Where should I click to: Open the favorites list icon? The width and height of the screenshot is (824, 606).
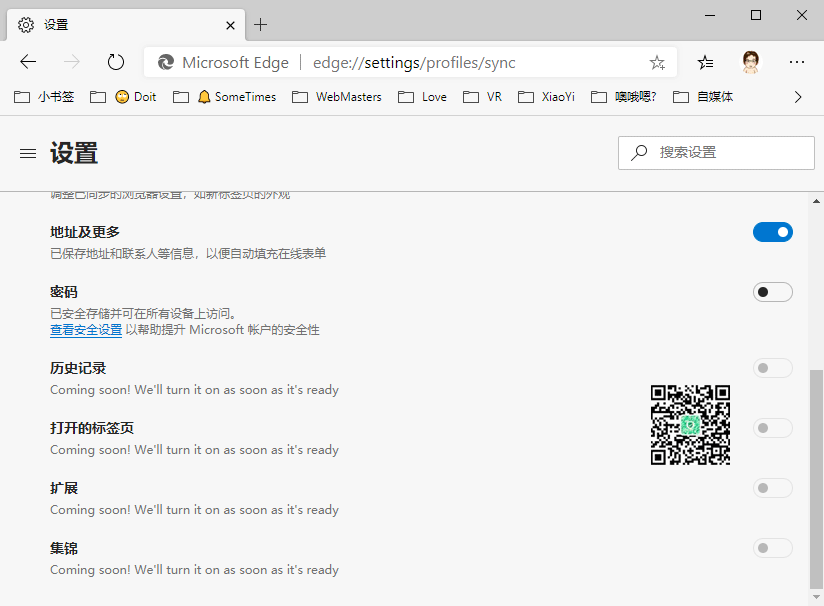tap(706, 62)
